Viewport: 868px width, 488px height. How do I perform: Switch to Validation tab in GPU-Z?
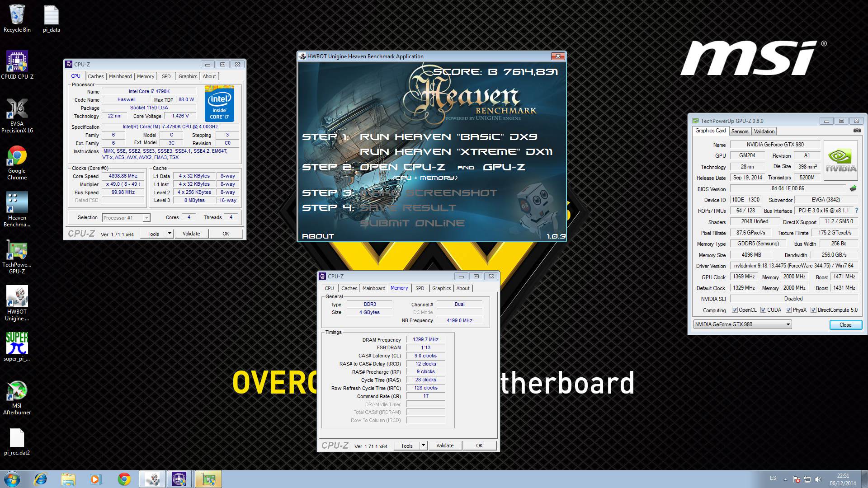[764, 131]
